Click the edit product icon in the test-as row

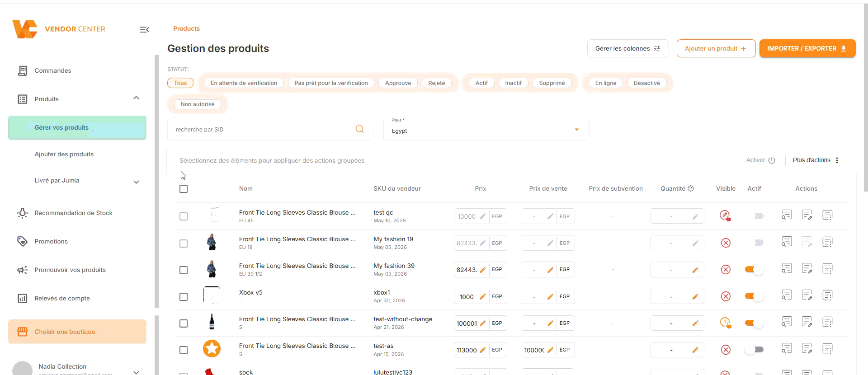click(807, 349)
